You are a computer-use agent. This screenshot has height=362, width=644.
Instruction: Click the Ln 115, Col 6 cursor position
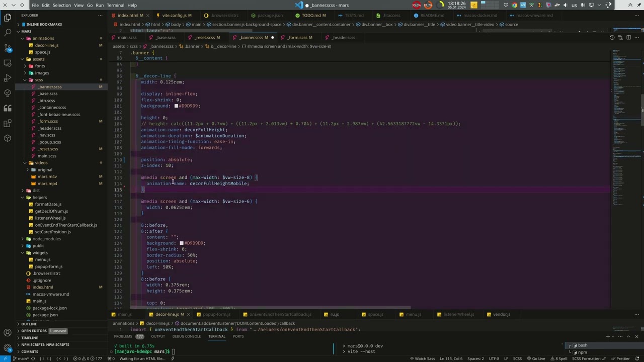tap(451, 358)
